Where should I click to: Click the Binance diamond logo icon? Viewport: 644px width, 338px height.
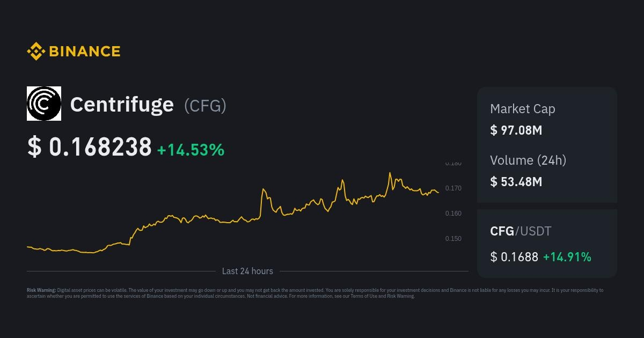[36, 52]
